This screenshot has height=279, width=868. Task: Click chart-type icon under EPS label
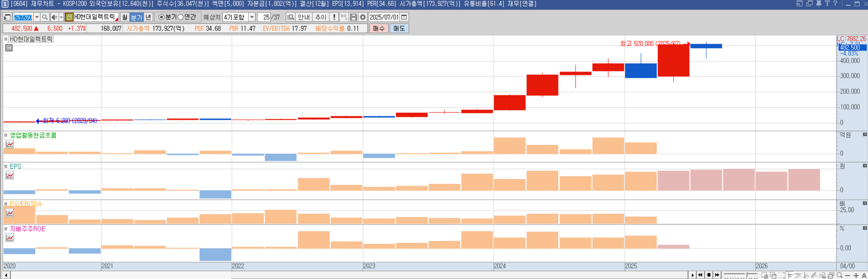point(9,175)
